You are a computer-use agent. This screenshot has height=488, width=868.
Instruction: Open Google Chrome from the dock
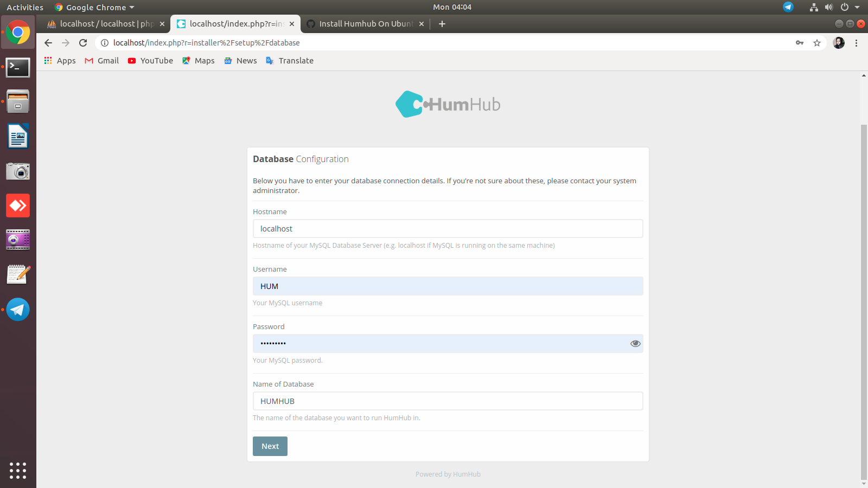(x=18, y=33)
